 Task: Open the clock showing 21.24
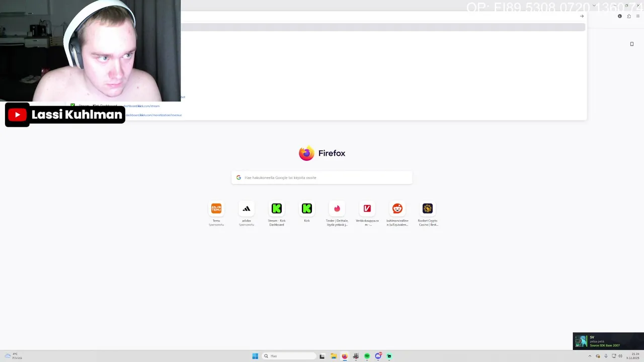632,356
